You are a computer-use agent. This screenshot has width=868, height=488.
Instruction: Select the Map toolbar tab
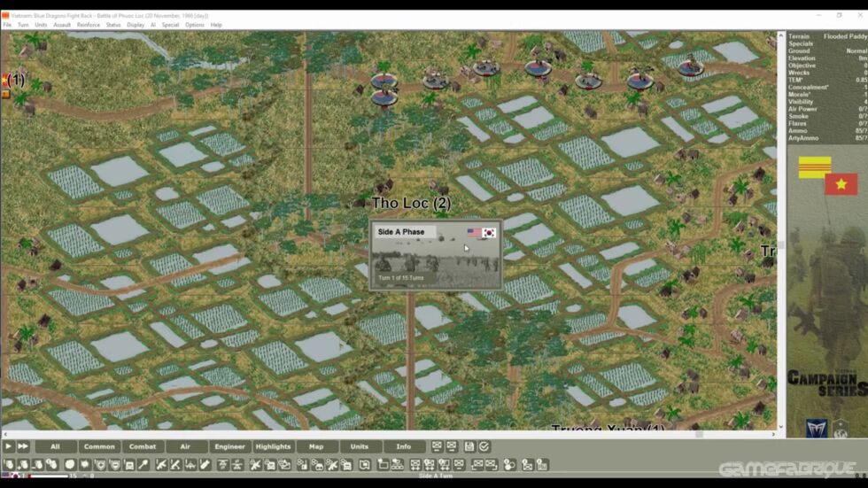point(316,446)
